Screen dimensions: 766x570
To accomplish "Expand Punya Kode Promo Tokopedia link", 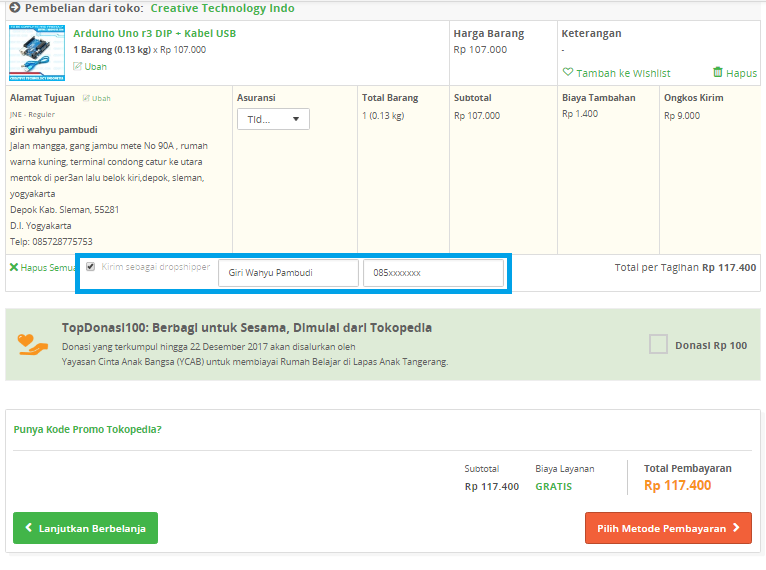I will tap(87, 429).
